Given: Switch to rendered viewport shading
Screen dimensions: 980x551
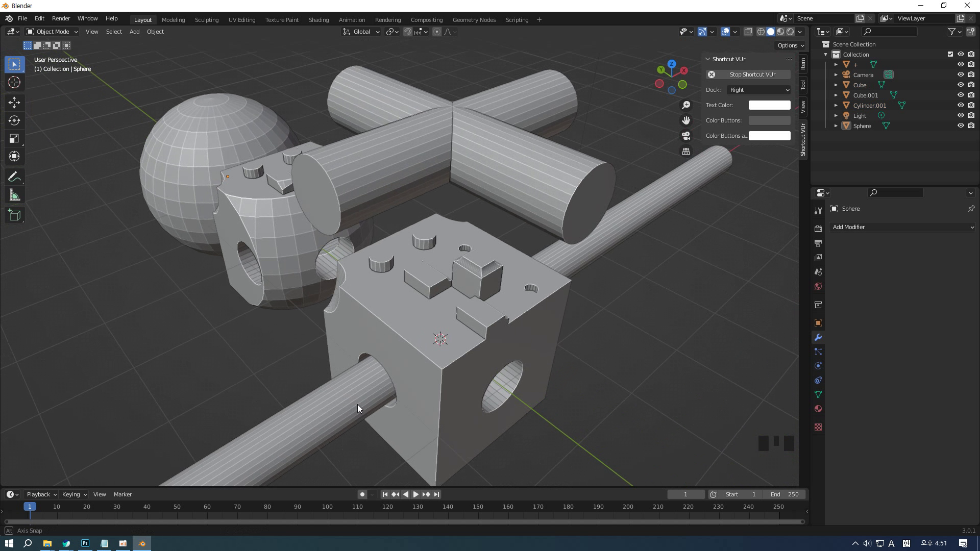Looking at the screenshot, I should pos(790,32).
